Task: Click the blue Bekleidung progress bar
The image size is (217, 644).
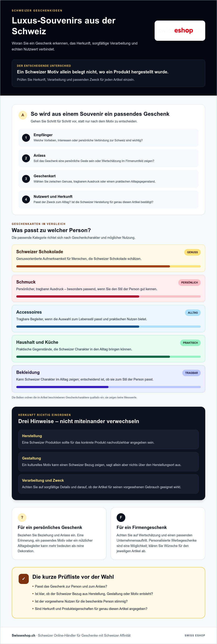Action: [x=109, y=387]
